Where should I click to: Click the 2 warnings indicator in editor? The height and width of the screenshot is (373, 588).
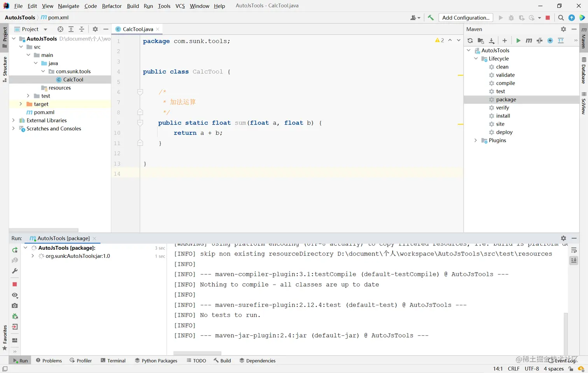click(439, 40)
